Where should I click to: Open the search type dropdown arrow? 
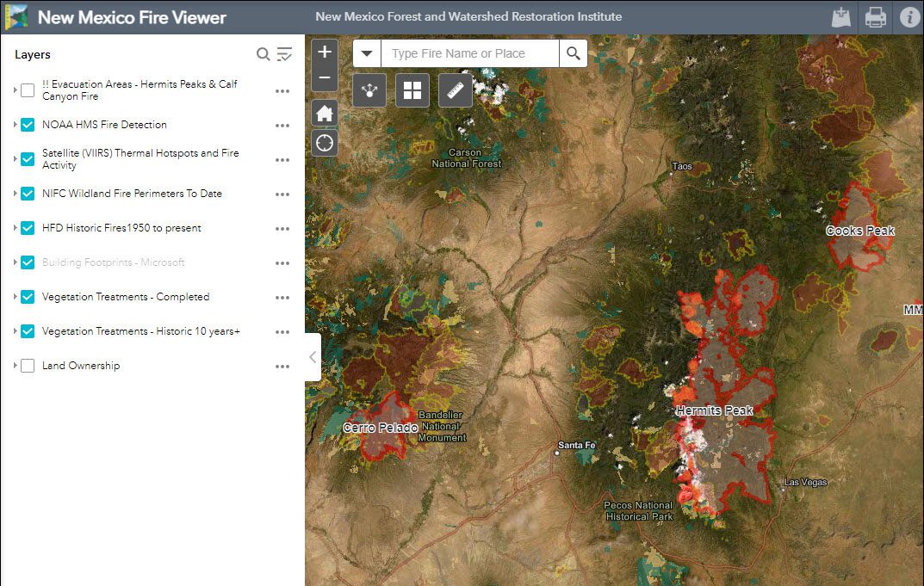point(367,52)
